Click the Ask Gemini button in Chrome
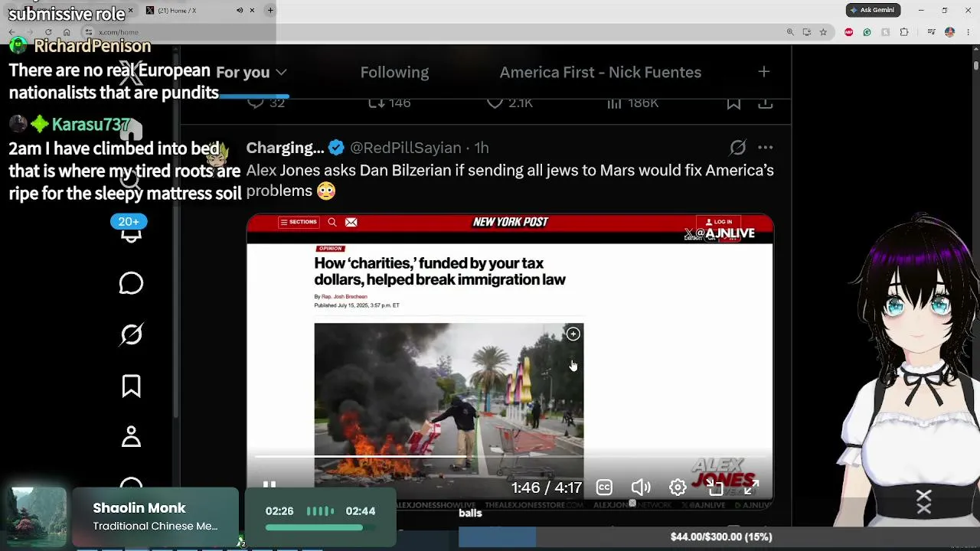 click(x=874, y=10)
